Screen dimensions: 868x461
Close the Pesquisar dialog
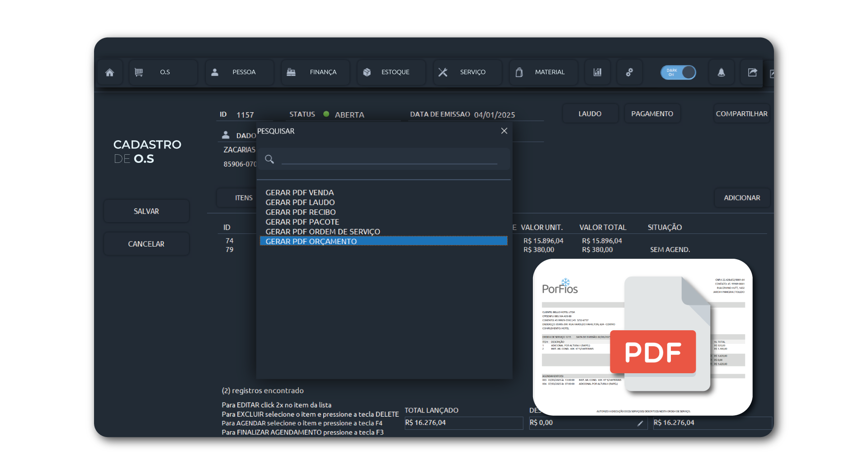[504, 131]
